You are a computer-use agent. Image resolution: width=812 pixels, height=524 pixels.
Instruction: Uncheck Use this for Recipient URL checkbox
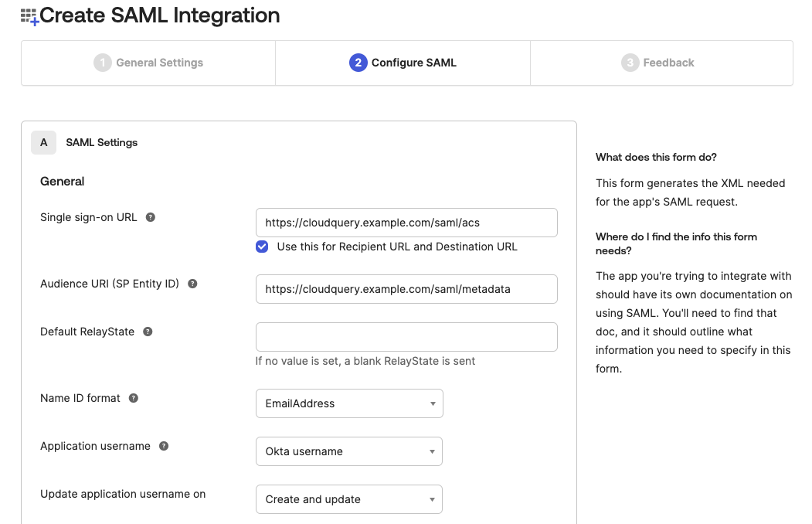coord(262,247)
